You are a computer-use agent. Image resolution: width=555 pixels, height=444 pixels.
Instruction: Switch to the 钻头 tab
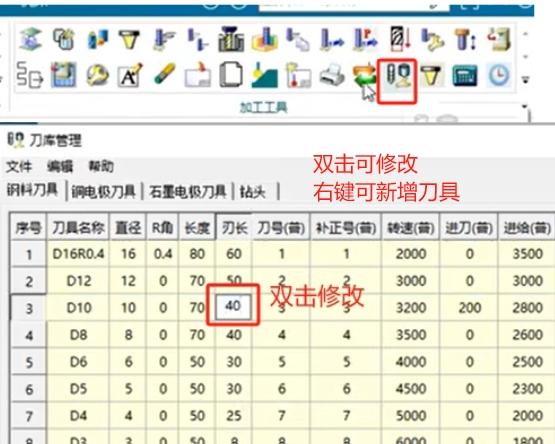pyautogui.click(x=252, y=192)
